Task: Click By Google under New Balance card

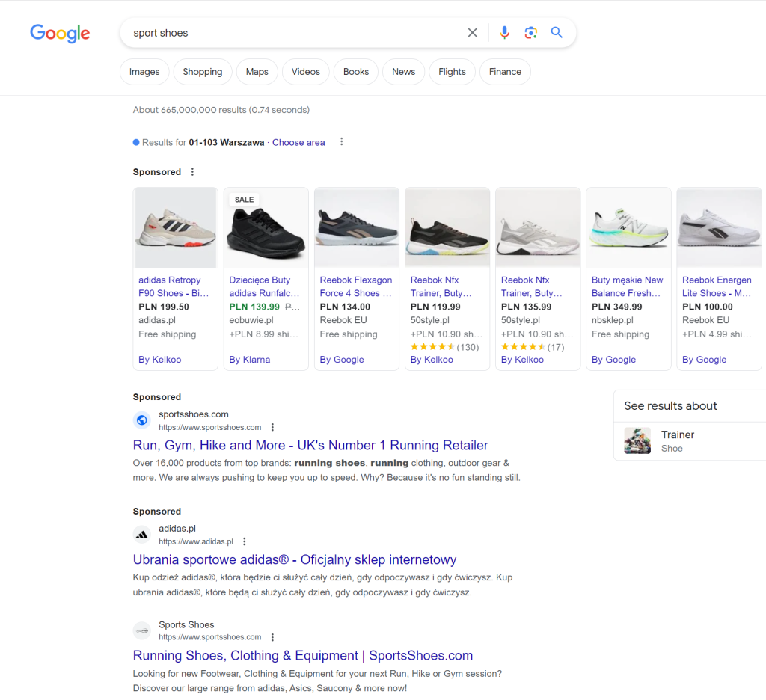Action: click(x=613, y=360)
